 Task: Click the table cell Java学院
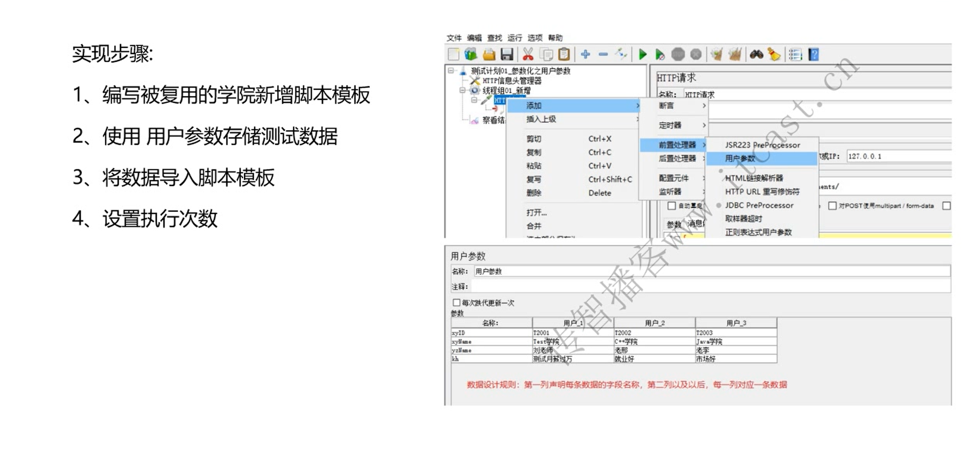pos(736,342)
